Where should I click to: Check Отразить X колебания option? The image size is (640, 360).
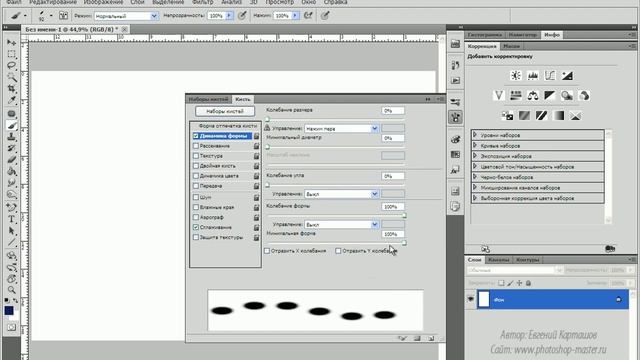267,251
